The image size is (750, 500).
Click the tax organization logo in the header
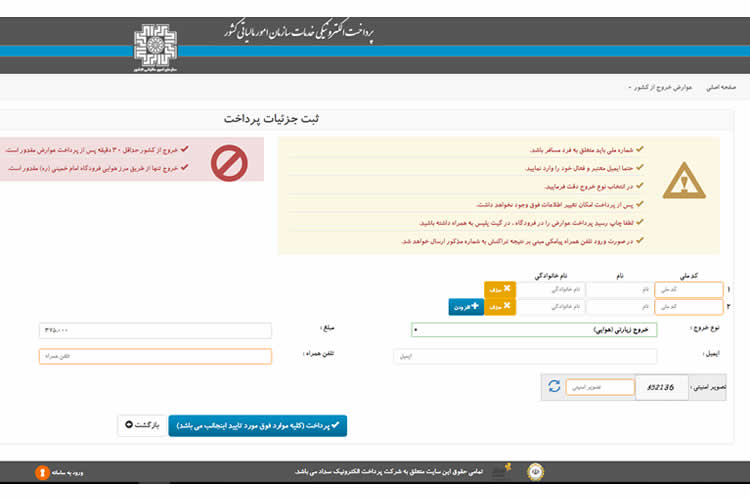coord(155,47)
